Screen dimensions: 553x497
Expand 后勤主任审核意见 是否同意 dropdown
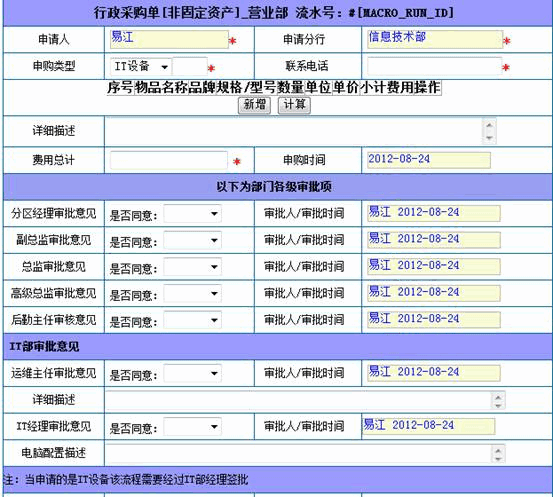click(192, 320)
